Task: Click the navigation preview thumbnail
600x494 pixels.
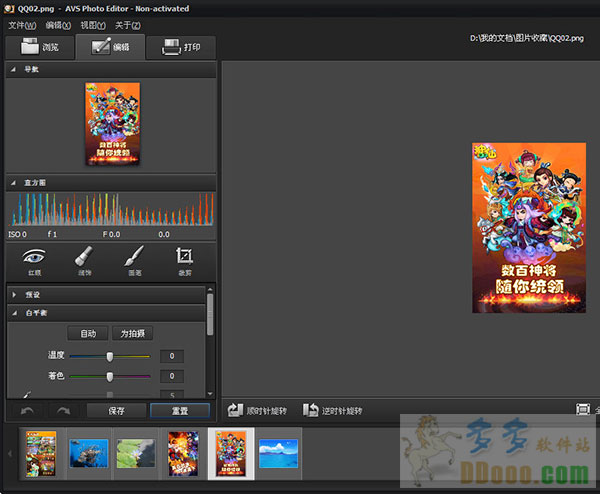Action: 112,124
